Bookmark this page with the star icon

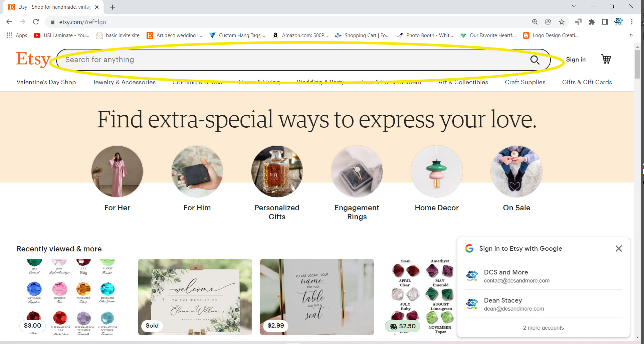(562, 22)
